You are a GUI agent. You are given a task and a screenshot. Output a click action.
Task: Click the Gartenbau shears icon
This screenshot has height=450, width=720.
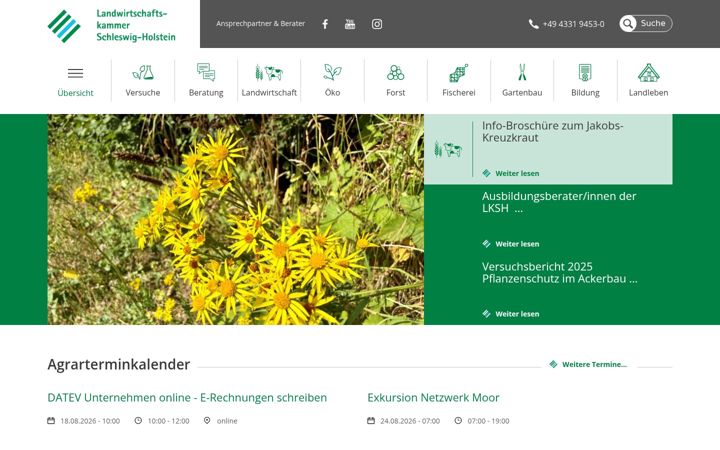point(522,72)
